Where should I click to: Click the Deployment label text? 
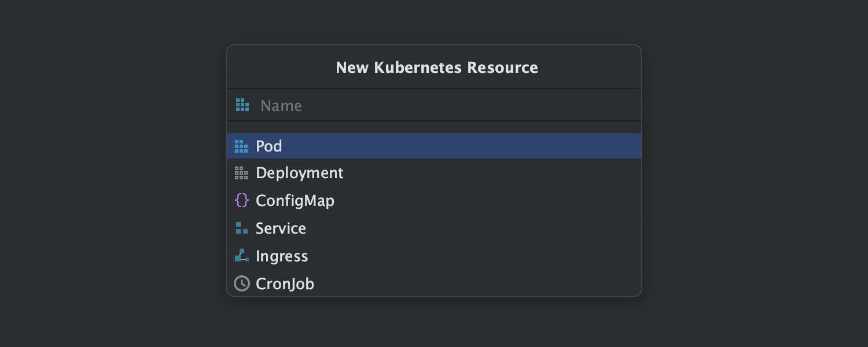[300, 173]
